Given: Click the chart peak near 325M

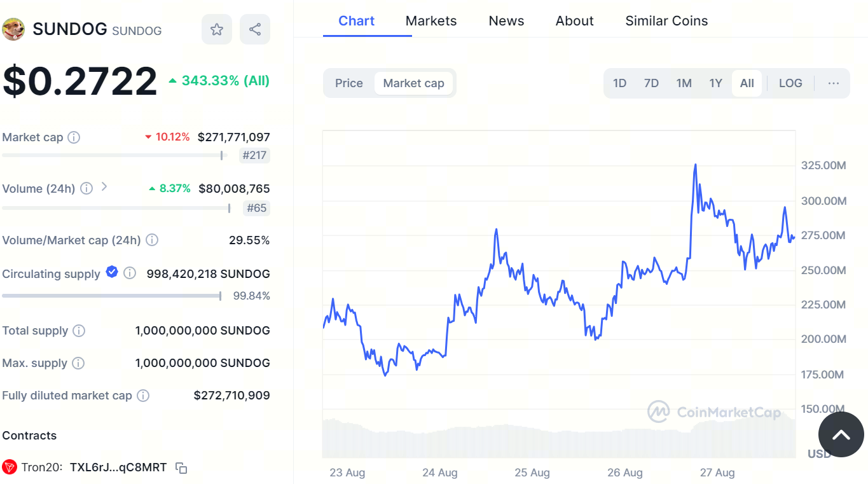Looking at the screenshot, I should click(x=695, y=165).
